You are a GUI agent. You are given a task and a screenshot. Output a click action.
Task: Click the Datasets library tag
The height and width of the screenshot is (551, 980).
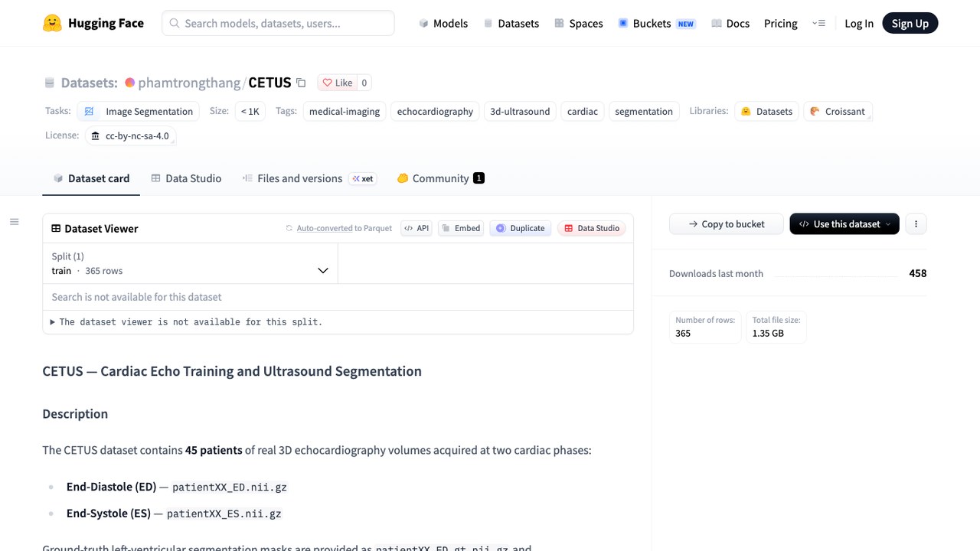pos(766,111)
